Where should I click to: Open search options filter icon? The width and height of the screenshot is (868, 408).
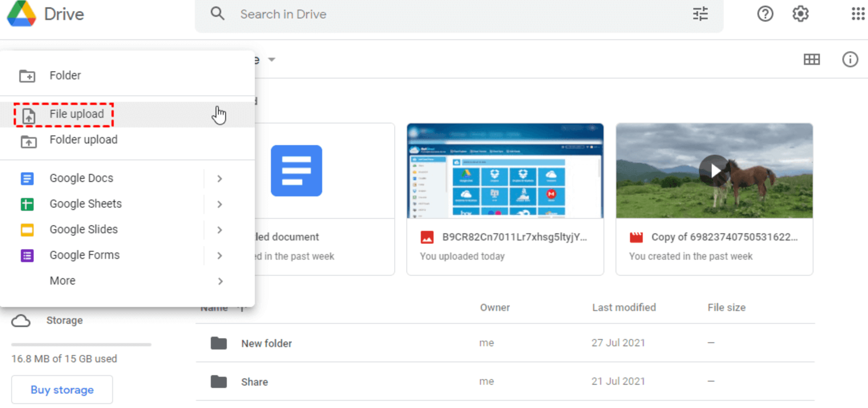point(700,14)
